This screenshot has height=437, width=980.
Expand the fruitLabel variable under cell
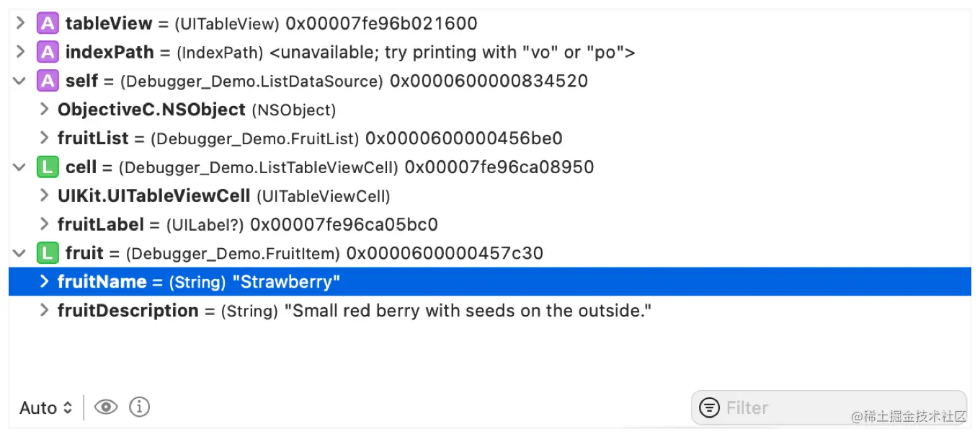coord(43,224)
